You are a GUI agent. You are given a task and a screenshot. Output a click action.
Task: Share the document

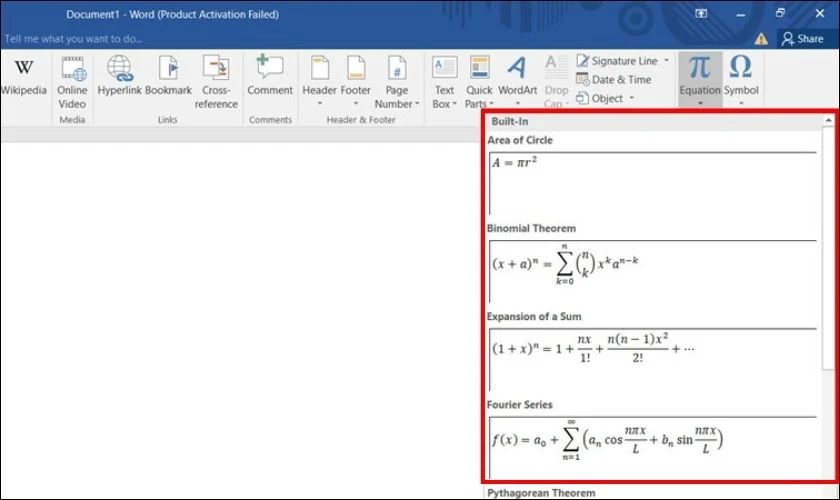tap(802, 39)
